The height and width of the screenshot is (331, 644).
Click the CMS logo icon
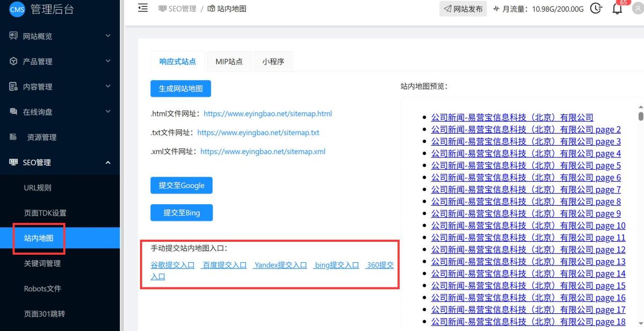[17, 10]
